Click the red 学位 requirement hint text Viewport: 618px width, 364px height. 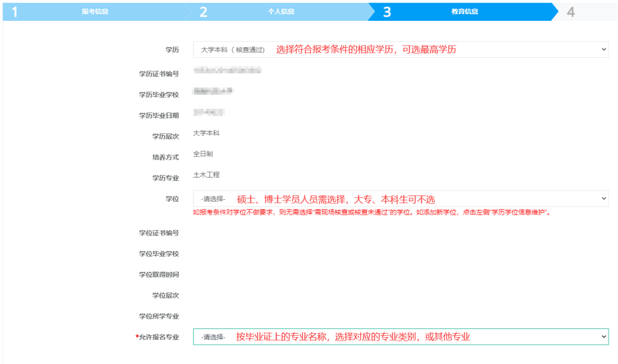click(x=372, y=213)
